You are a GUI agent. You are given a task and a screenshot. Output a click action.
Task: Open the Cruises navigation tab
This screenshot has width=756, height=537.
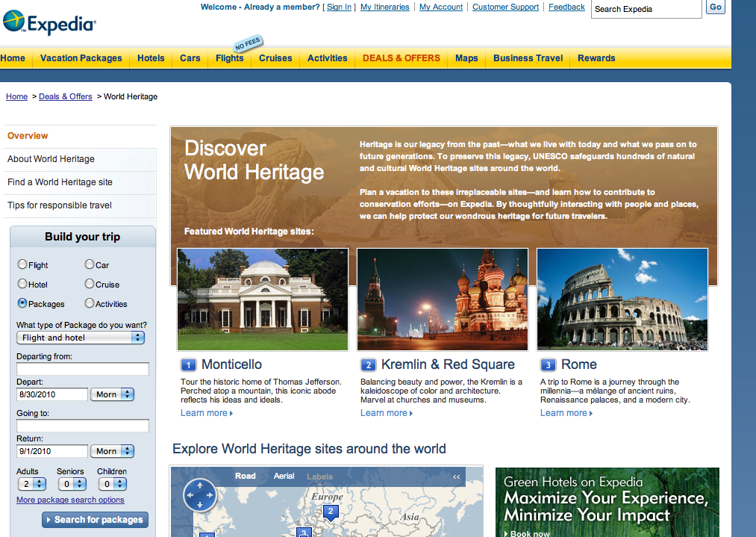click(x=275, y=58)
